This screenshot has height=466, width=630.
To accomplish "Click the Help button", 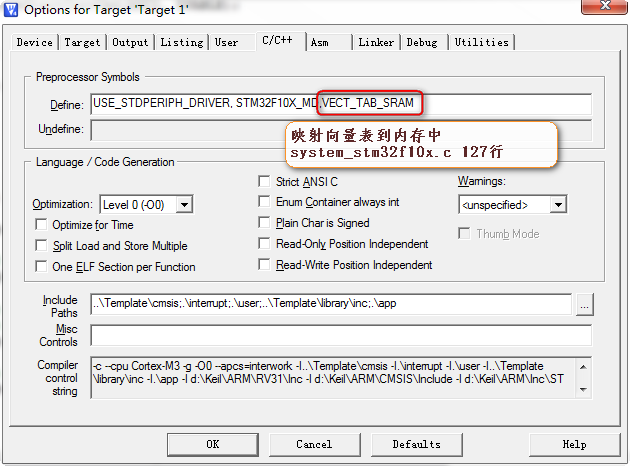I will pos(575,444).
